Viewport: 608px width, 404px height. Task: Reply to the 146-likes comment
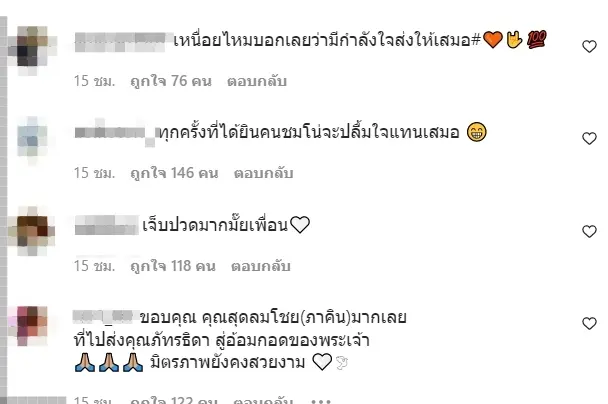[x=263, y=173]
